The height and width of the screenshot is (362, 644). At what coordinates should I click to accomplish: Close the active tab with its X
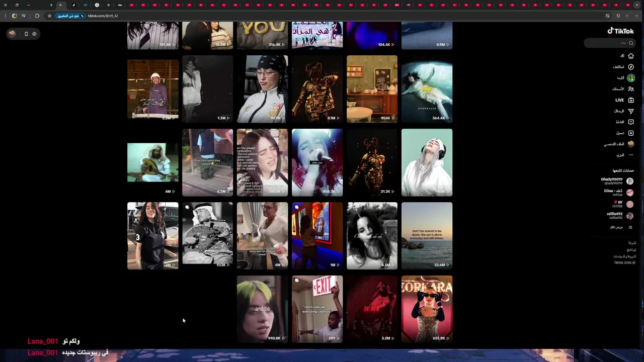(x=60, y=5)
